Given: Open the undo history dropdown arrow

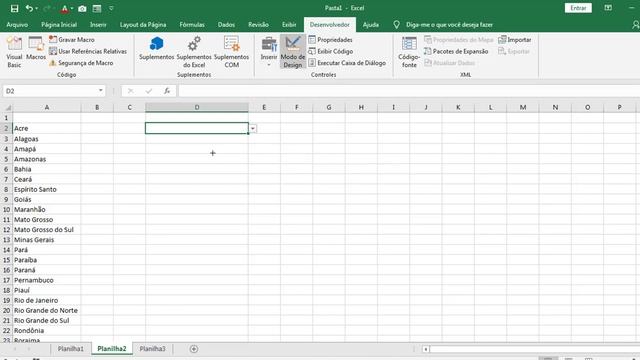Looking at the screenshot, I should (x=36, y=8).
